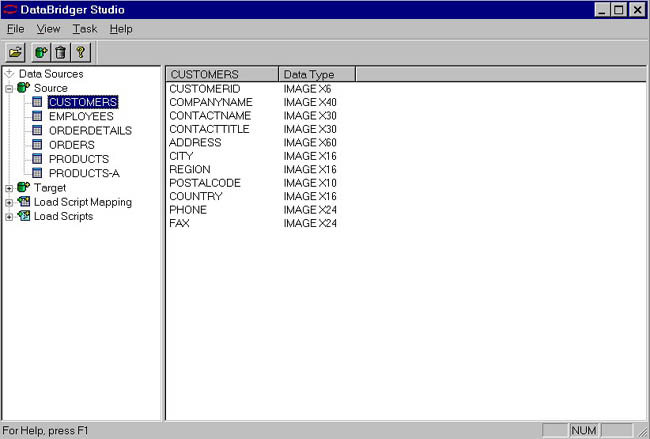Click the PRODUCTS table icon
The height and width of the screenshot is (439, 650).
(37, 158)
